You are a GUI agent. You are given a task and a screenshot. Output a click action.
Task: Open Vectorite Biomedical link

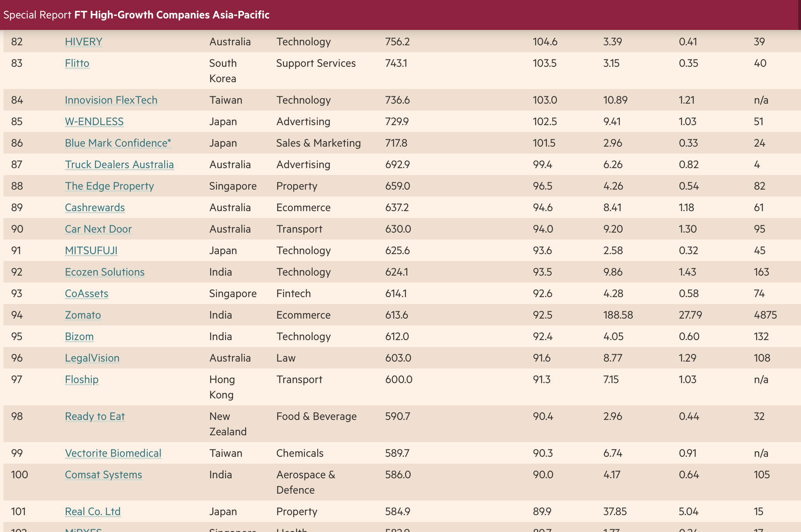tap(113, 453)
